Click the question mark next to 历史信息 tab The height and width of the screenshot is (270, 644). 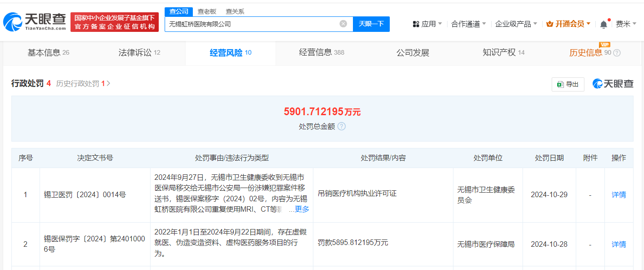pyautogui.click(x=617, y=53)
